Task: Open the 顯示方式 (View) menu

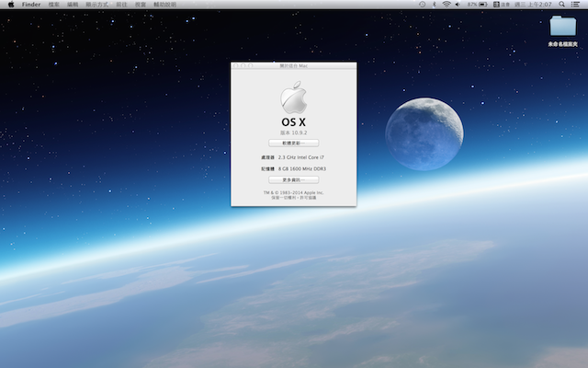Action: click(96, 5)
